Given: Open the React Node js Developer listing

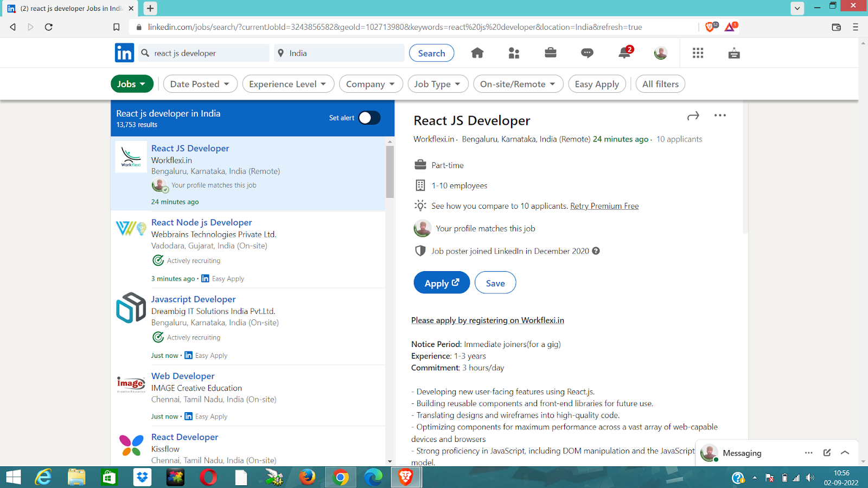Looking at the screenshot, I should click(202, 222).
